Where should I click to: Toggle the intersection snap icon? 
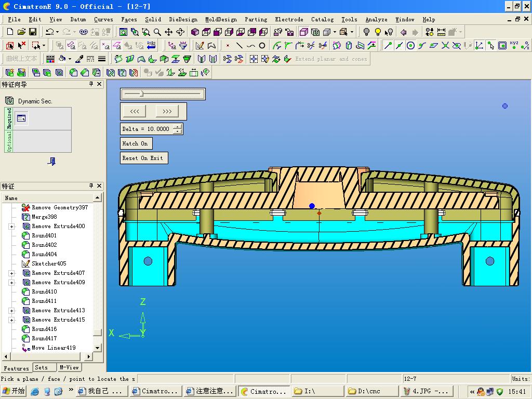(x=445, y=45)
